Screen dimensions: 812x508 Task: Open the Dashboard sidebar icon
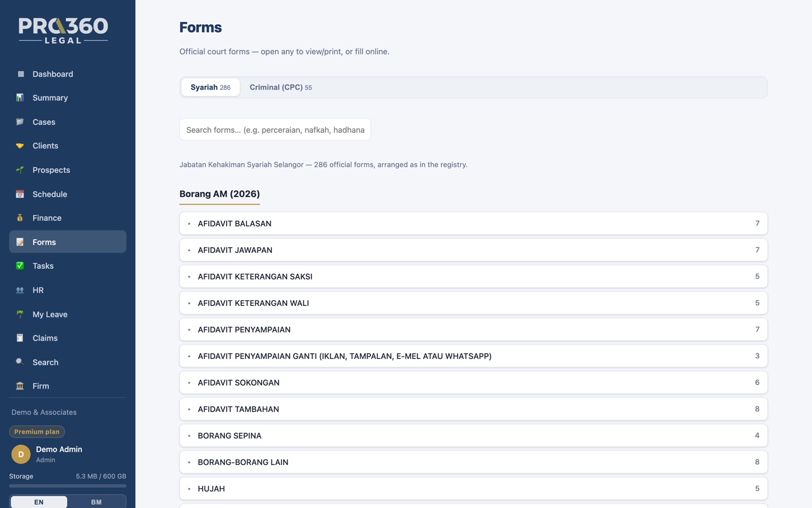[20, 74]
